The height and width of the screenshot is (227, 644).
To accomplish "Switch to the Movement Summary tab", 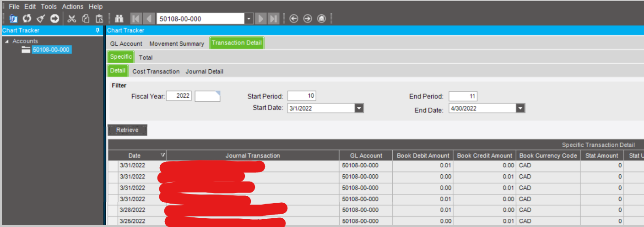I will coord(177,44).
